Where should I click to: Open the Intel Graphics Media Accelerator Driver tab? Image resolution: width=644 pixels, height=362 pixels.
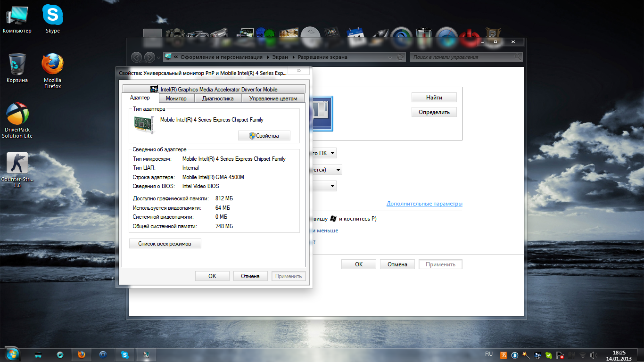[214, 89]
